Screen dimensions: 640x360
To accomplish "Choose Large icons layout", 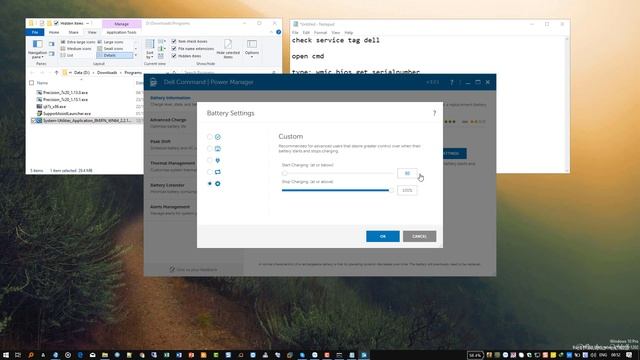I will pos(111,42).
